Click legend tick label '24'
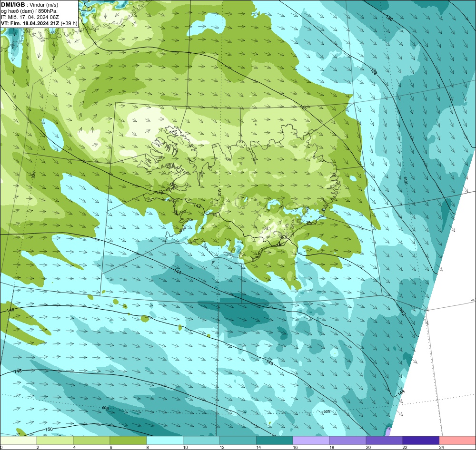476x450 pixels. (x=442, y=447)
